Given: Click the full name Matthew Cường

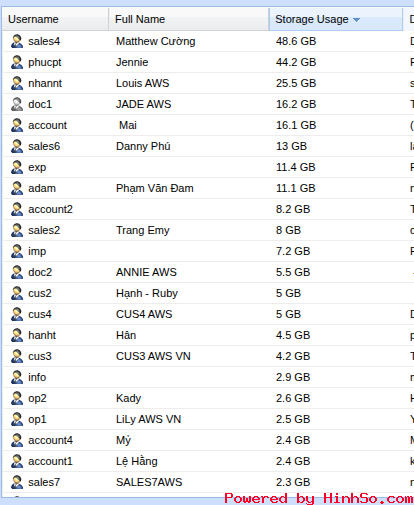Looking at the screenshot, I should (x=156, y=41).
